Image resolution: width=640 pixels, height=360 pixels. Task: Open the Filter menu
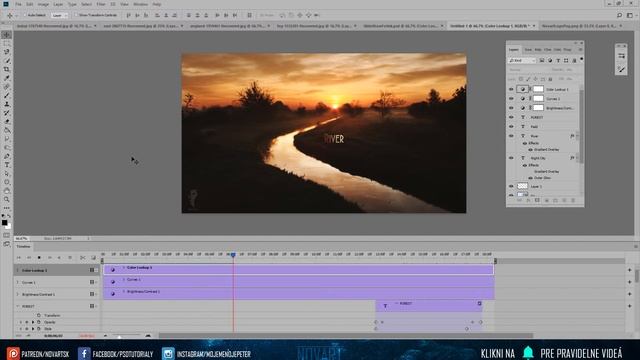pyautogui.click(x=101, y=4)
